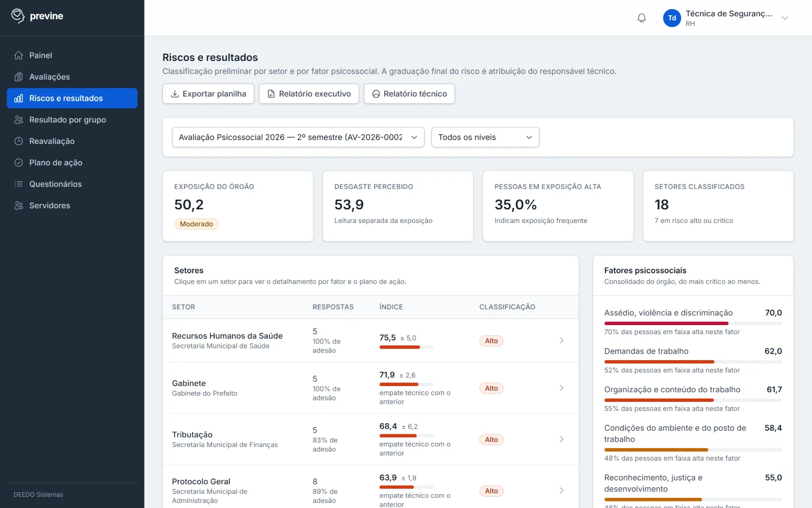Go to Painel in the sidebar
This screenshot has width=812, height=508.
72,55
